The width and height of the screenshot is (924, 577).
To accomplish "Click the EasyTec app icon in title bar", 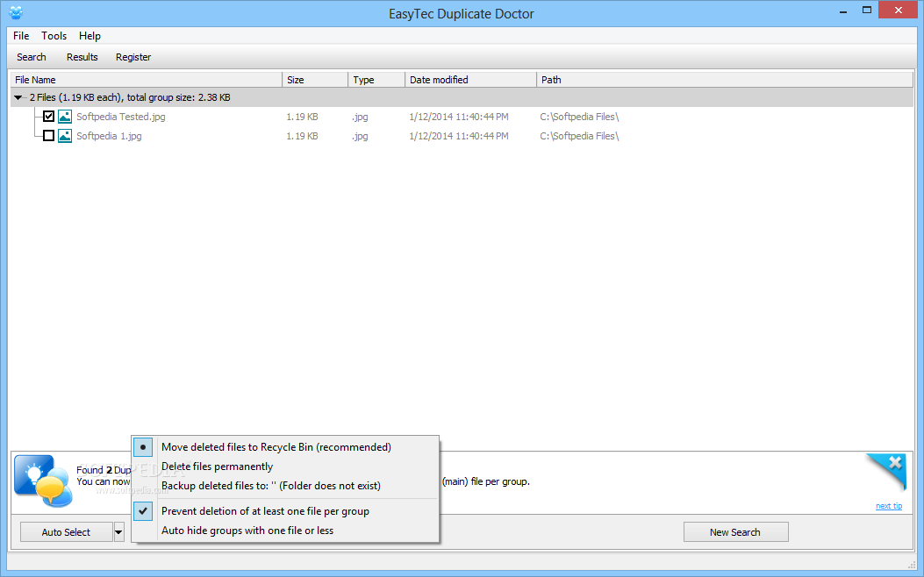I will point(16,12).
